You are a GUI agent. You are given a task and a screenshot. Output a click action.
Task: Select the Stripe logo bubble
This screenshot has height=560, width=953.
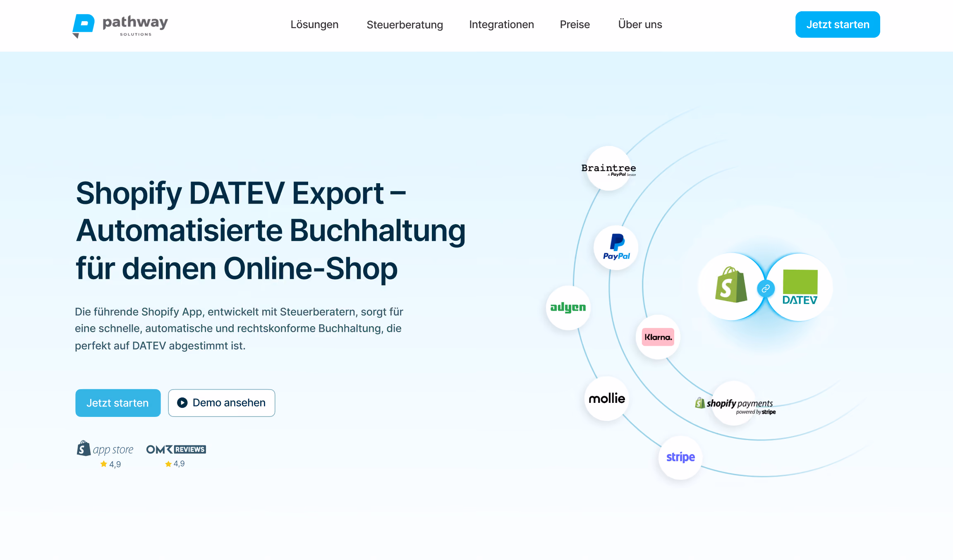(681, 457)
